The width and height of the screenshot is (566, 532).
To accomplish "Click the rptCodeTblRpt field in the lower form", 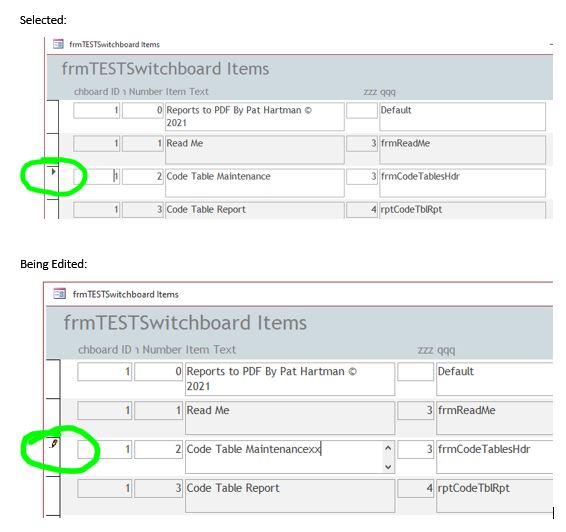I will point(495,496).
